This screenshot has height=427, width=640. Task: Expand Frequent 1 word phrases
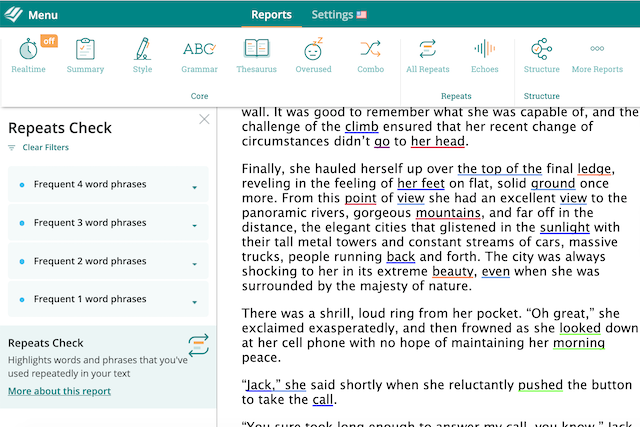[108, 299]
